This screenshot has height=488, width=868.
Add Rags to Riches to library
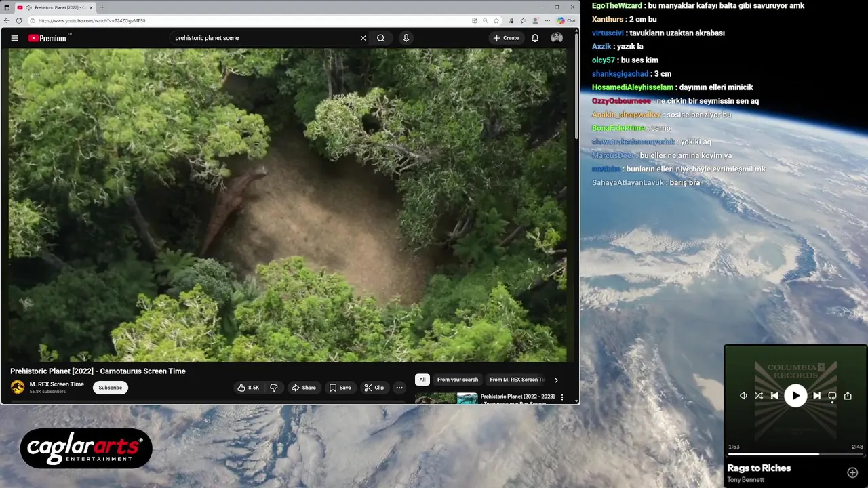(x=852, y=472)
